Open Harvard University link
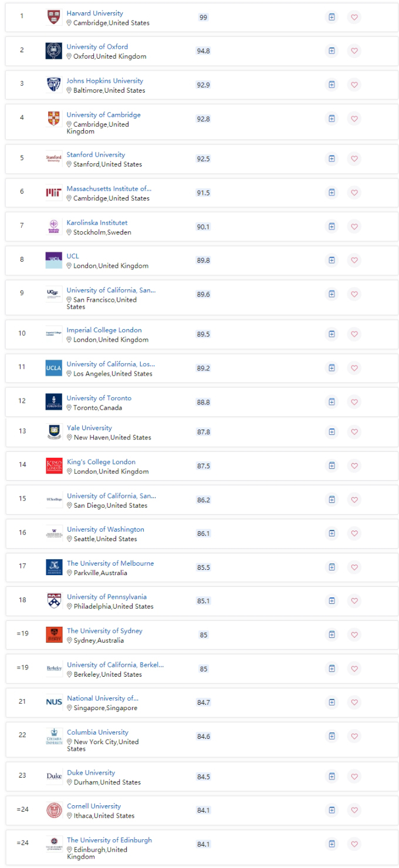This screenshot has height=868, width=399. click(94, 13)
